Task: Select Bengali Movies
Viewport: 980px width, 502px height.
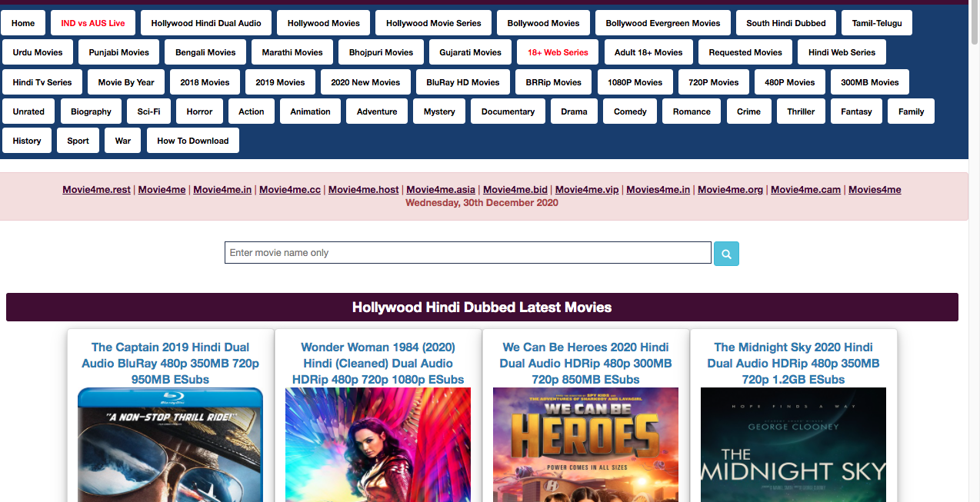Action: click(205, 52)
